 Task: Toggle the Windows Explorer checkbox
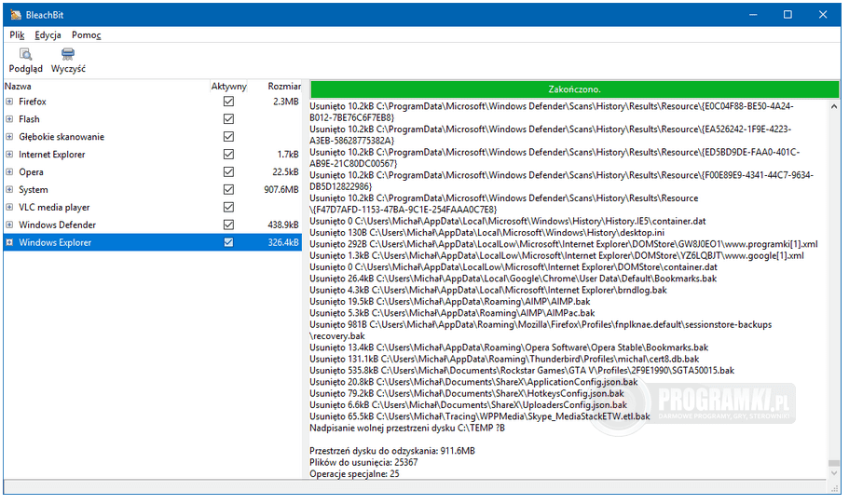228,242
